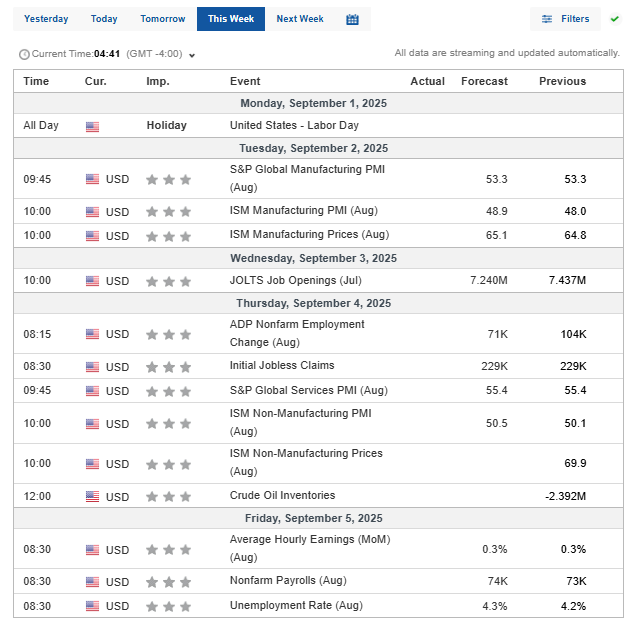Open ISM Manufacturing Prices (Aug) event
This screenshot has height=632, width=630.
pos(309,235)
